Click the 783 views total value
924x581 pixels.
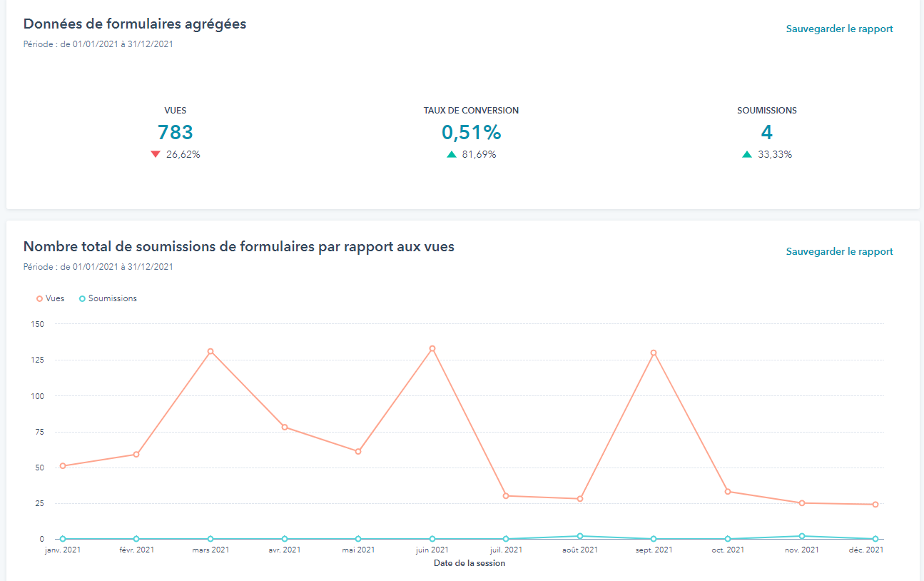click(175, 133)
